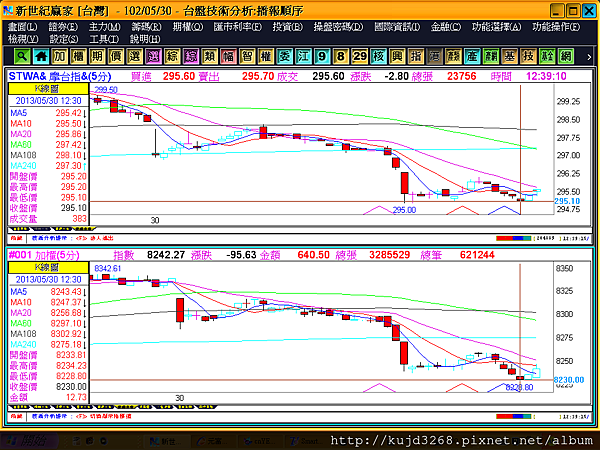Screen dimensions: 600x450
Task: Open the 主力(M) menu
Action: [x=104, y=27]
